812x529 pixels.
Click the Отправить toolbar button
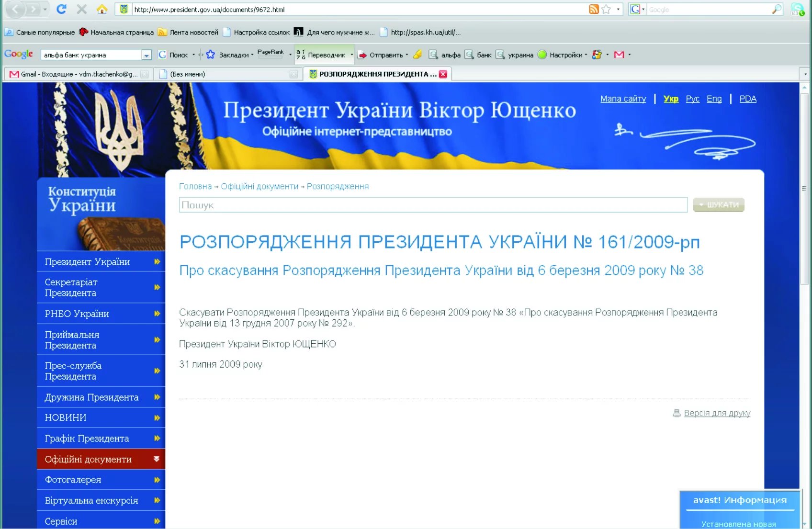click(382, 55)
